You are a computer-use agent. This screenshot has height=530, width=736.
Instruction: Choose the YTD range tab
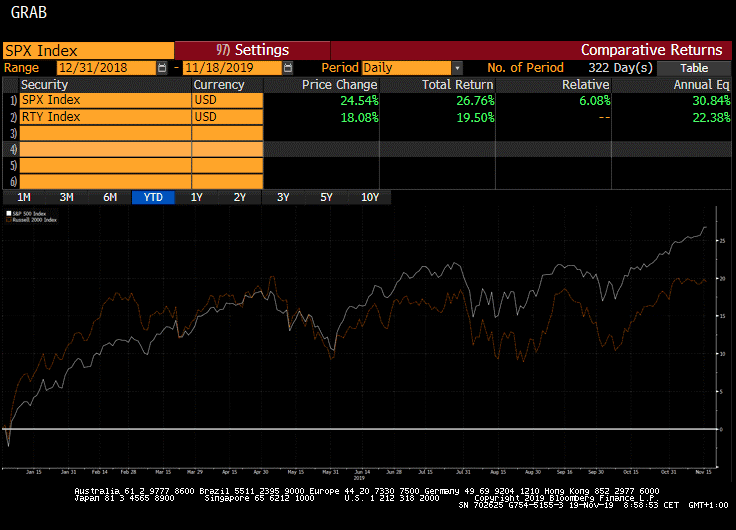(x=153, y=197)
